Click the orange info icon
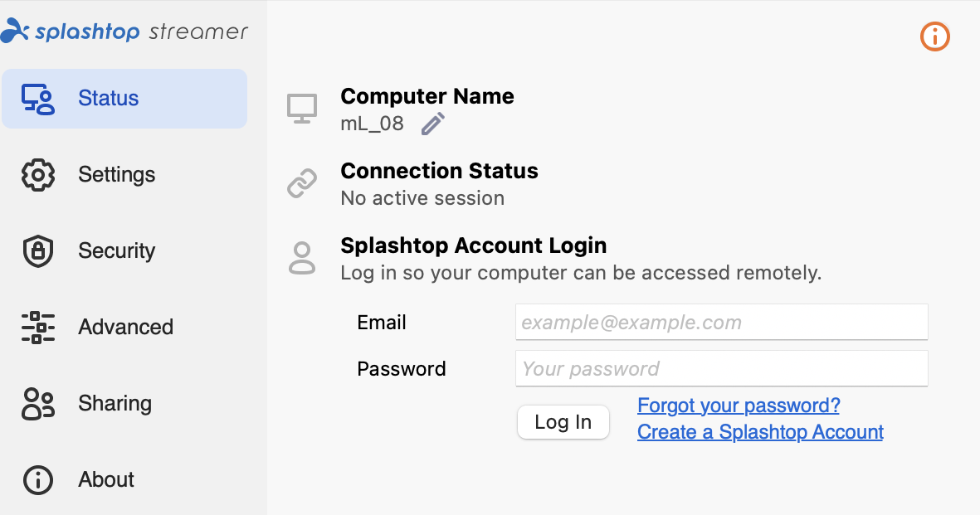Image resolution: width=980 pixels, height=515 pixels. click(x=935, y=36)
